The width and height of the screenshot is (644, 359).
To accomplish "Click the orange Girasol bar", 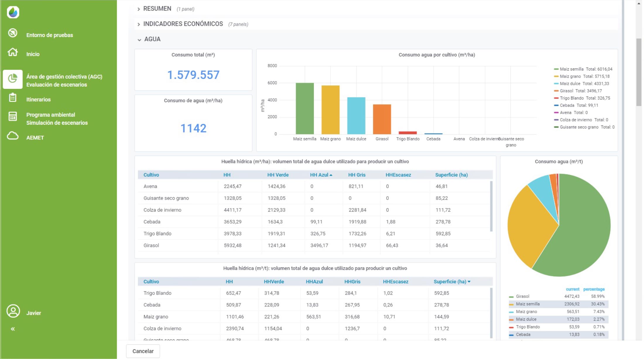I will tap(382, 119).
